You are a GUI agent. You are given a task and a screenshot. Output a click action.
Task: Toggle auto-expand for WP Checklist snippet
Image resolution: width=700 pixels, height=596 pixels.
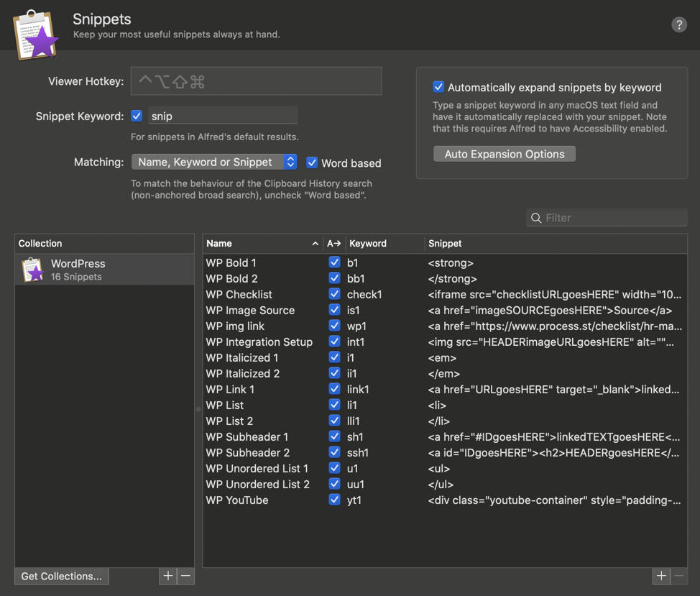click(x=334, y=294)
